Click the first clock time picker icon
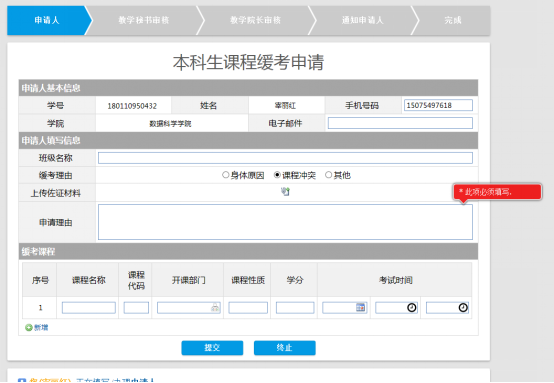554x383 pixels. (412, 307)
